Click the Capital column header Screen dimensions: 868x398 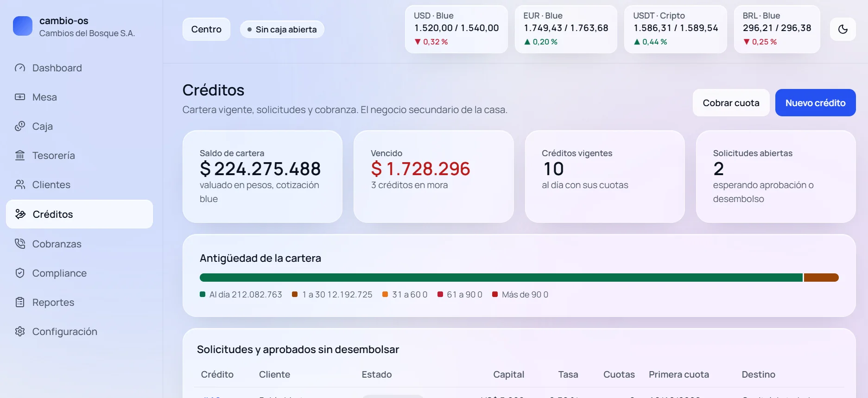508,374
